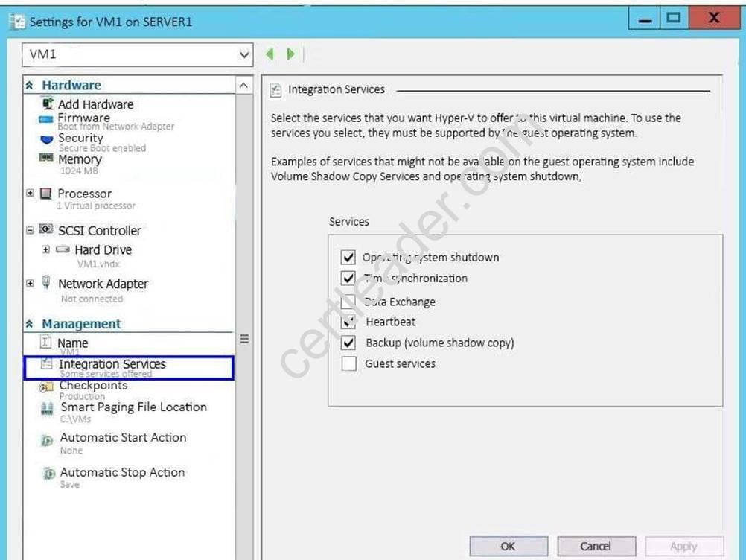Click the SCSI Controller icon

(45, 229)
